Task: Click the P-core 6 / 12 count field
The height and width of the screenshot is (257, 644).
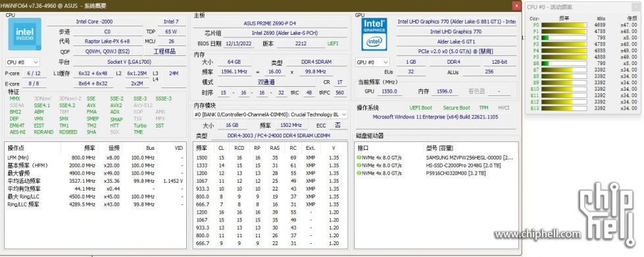Action: point(34,73)
